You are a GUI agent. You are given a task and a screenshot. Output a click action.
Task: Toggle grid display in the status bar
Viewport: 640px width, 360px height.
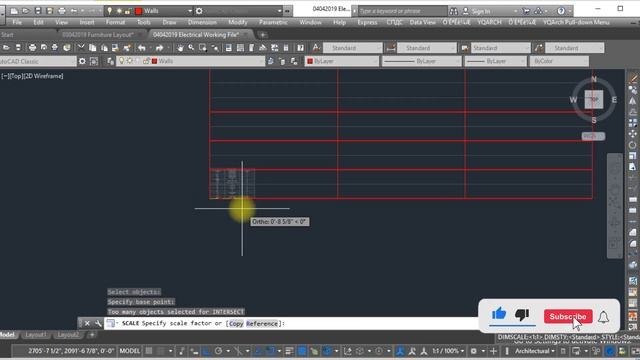coord(149,351)
